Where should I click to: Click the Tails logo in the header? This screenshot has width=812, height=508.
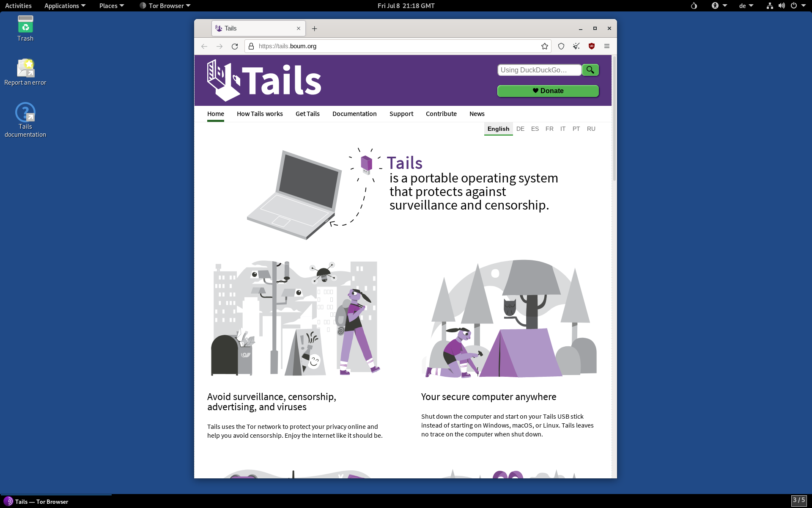[x=264, y=80]
